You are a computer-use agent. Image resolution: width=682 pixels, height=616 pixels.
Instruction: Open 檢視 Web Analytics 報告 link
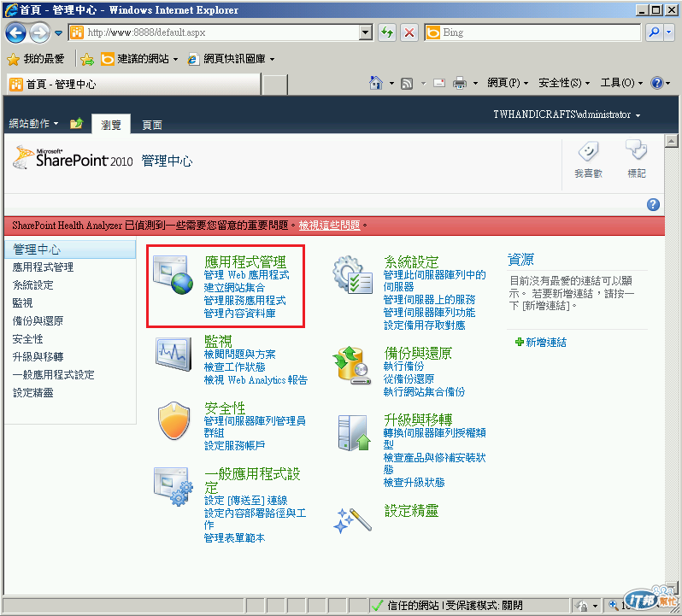pyautogui.click(x=256, y=380)
